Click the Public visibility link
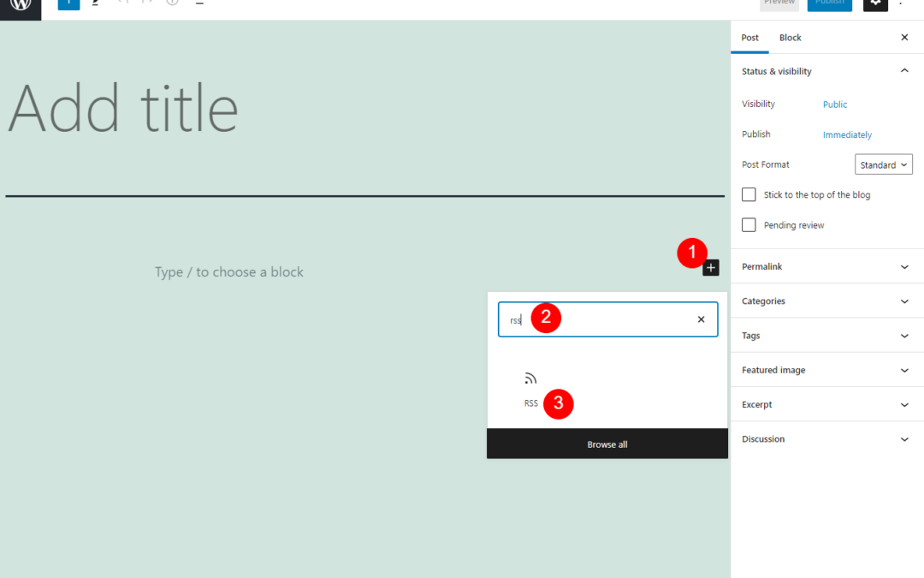This screenshot has width=924, height=578. pos(834,104)
